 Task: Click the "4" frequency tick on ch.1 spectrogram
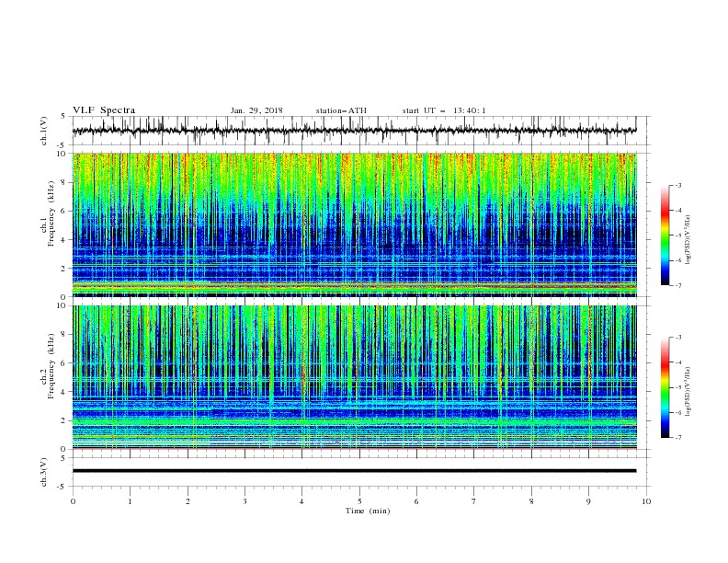click(64, 240)
